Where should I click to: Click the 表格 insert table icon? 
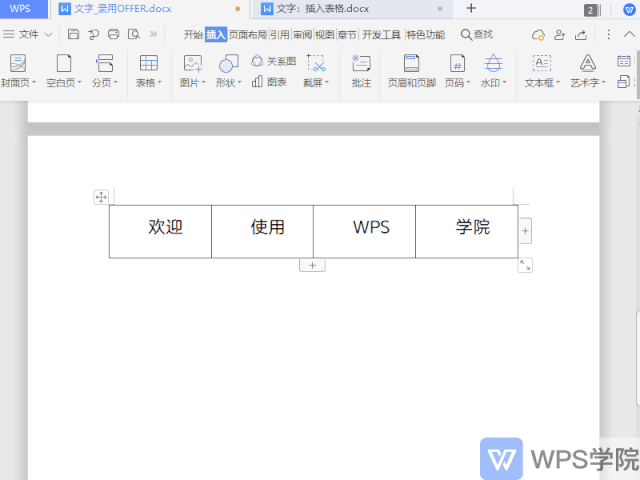pyautogui.click(x=149, y=64)
